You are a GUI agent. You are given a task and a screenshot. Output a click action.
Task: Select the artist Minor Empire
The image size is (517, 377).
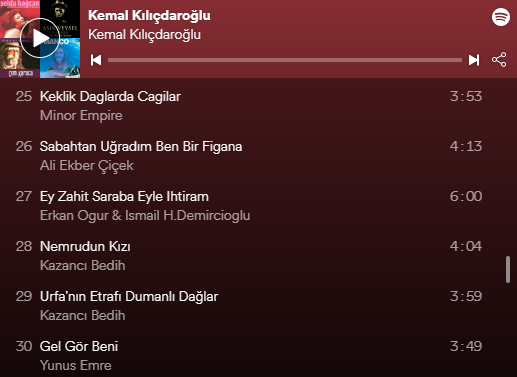[81, 116]
